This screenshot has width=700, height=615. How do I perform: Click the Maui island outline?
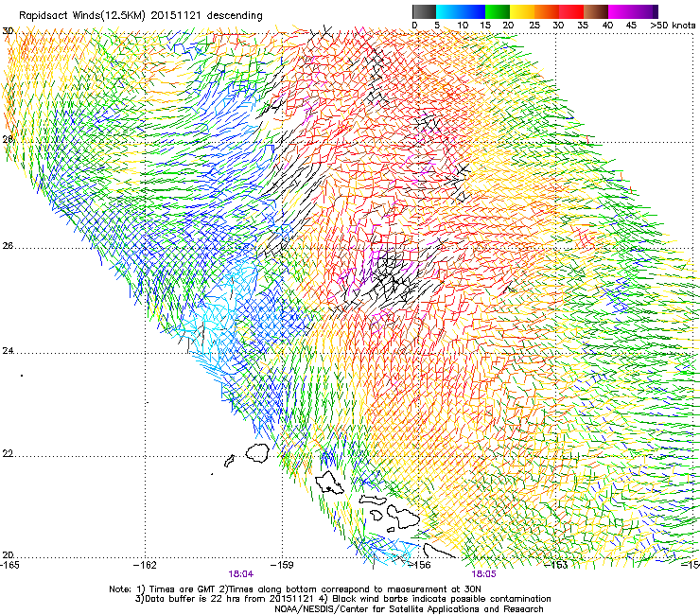[x=403, y=517]
